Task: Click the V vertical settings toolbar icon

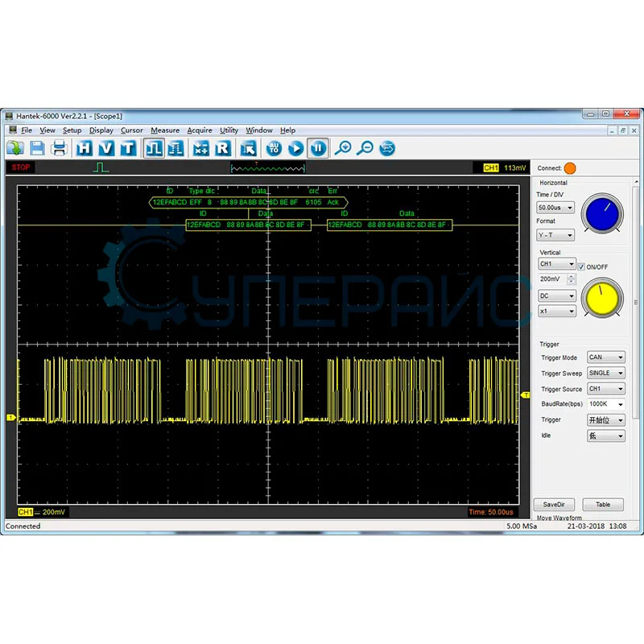Action: click(x=106, y=148)
